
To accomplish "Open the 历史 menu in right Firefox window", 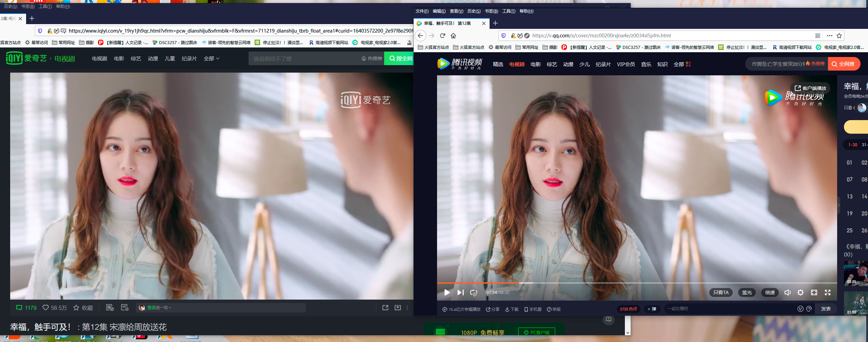I will pos(474,11).
